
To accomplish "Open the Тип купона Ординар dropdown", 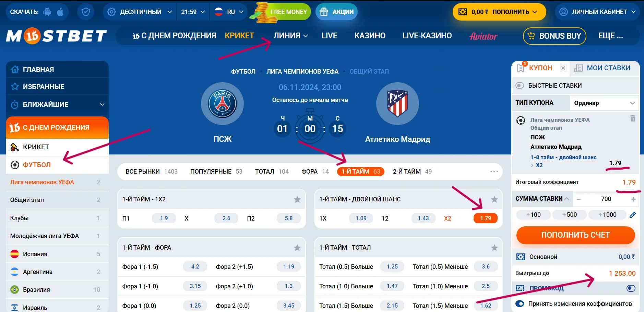I will pyautogui.click(x=604, y=103).
